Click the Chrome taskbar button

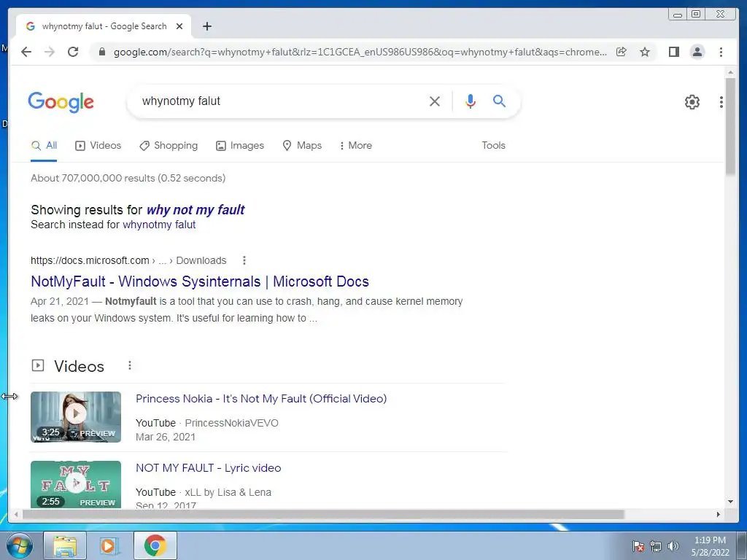(x=155, y=545)
